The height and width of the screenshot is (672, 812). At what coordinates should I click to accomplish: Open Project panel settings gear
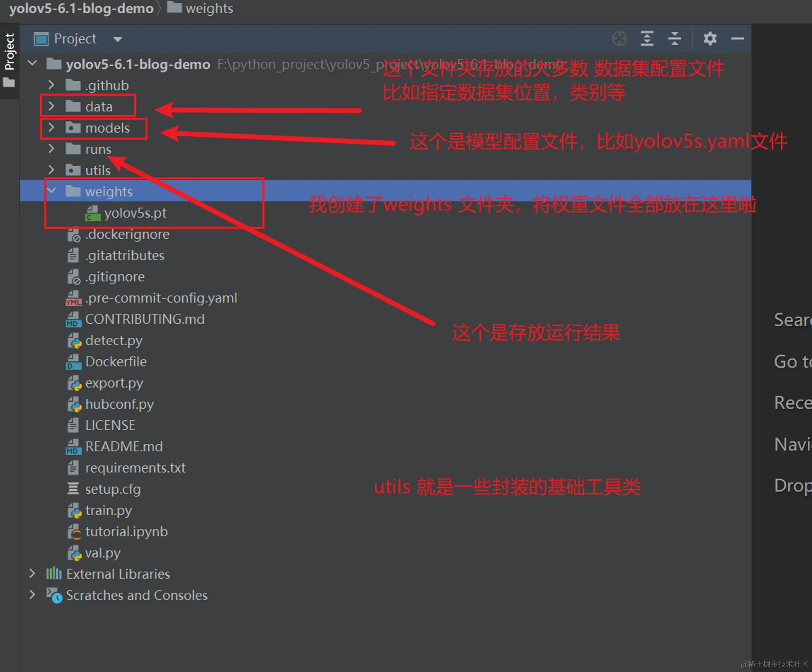[710, 38]
